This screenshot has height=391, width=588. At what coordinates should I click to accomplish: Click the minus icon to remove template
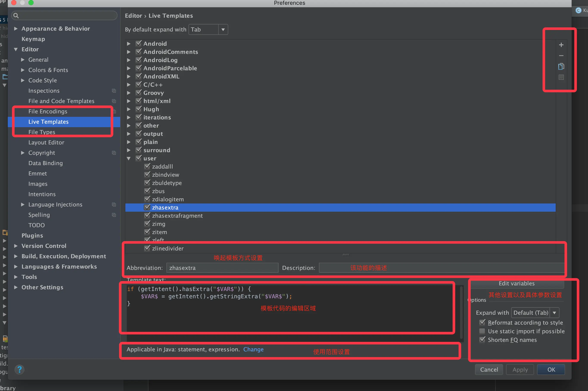point(561,56)
